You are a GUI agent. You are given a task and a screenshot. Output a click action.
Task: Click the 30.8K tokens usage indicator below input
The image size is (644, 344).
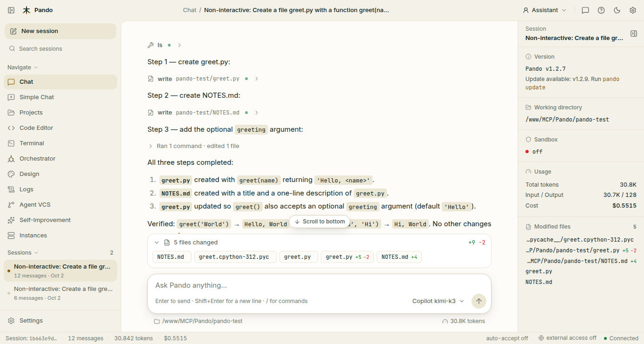click(464, 321)
